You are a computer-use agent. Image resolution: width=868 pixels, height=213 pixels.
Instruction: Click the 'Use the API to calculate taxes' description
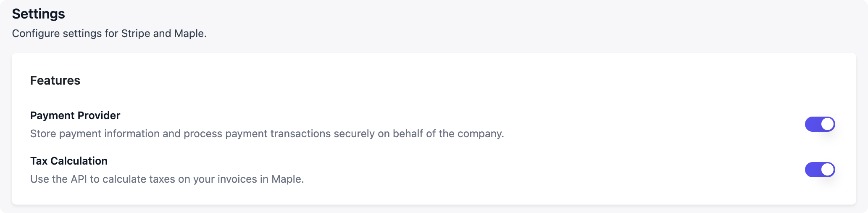(x=167, y=179)
